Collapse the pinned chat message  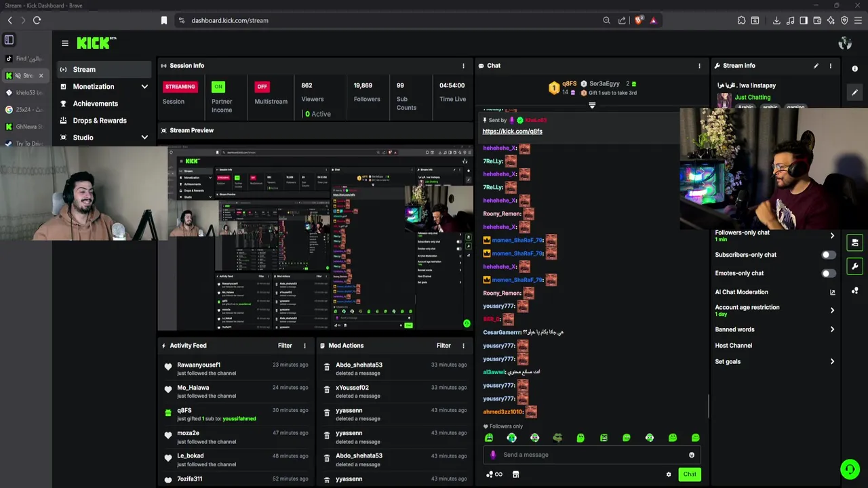point(592,105)
